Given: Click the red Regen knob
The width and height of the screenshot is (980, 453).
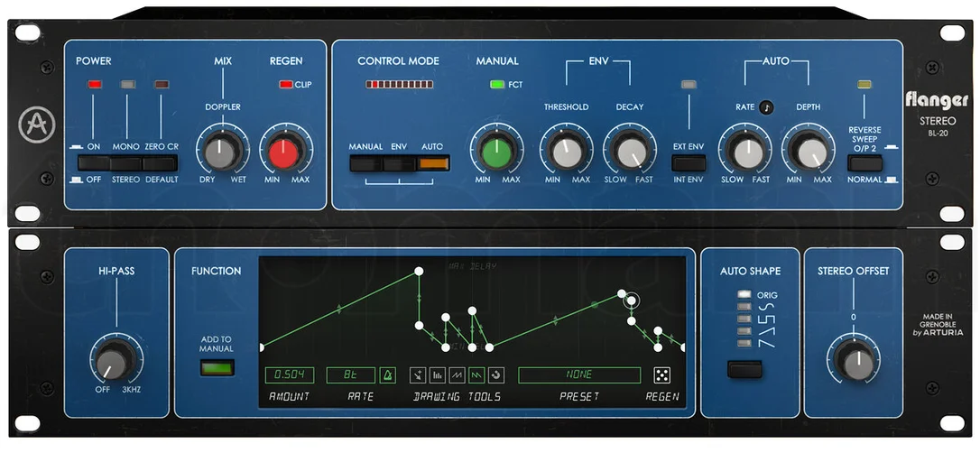Looking at the screenshot, I should 284,153.
